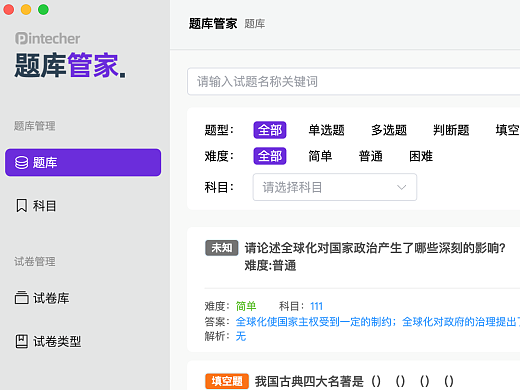Screen dimensions: 520x390
Task: Click the 题库管理 section label
Action: 35,126
